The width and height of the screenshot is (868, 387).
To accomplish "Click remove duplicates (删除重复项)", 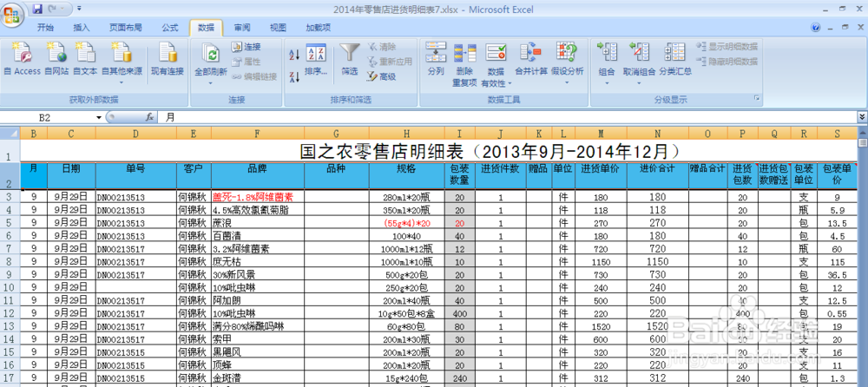I will pos(464,64).
